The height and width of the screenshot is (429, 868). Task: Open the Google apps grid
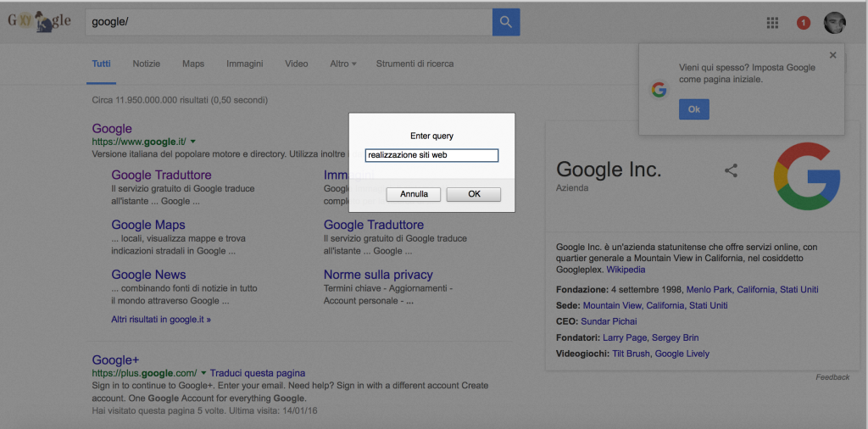click(772, 23)
